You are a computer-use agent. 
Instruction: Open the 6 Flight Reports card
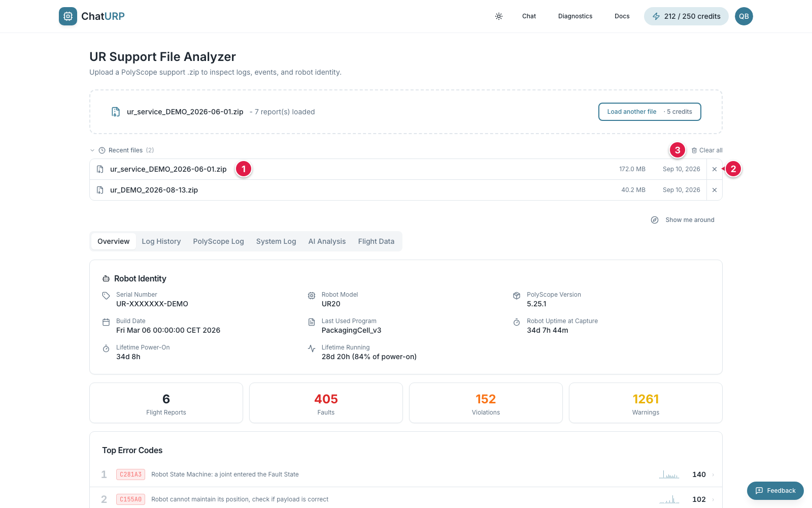pyautogui.click(x=166, y=403)
